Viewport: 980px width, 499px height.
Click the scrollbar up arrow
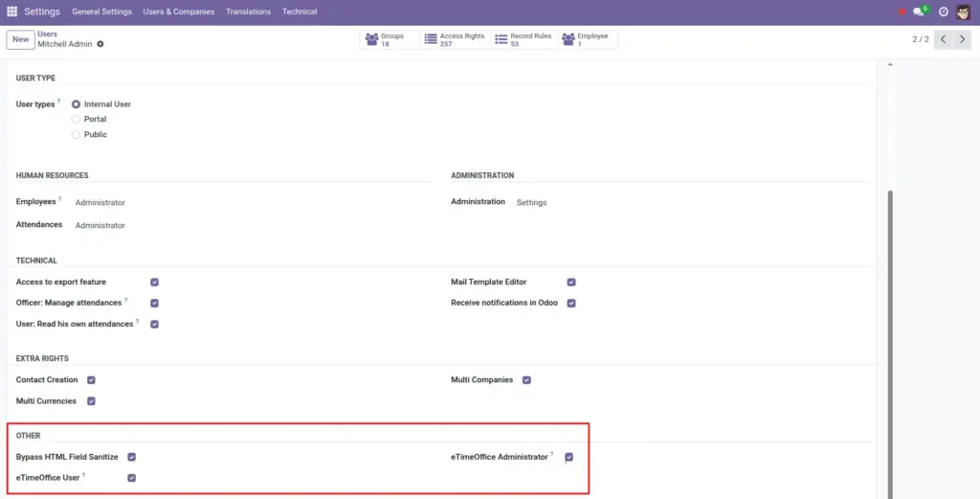click(890, 64)
